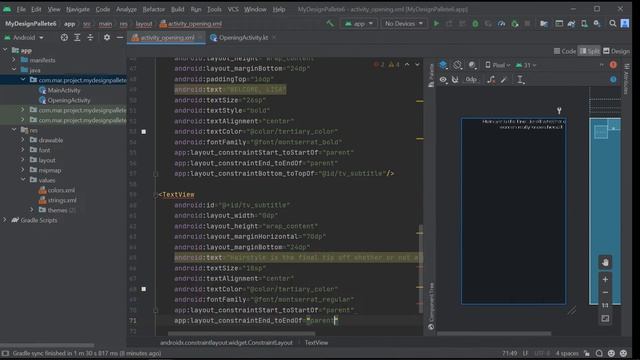640x360 pixels.
Task: Go to next highlighted error arrow
Action: pos(417,64)
